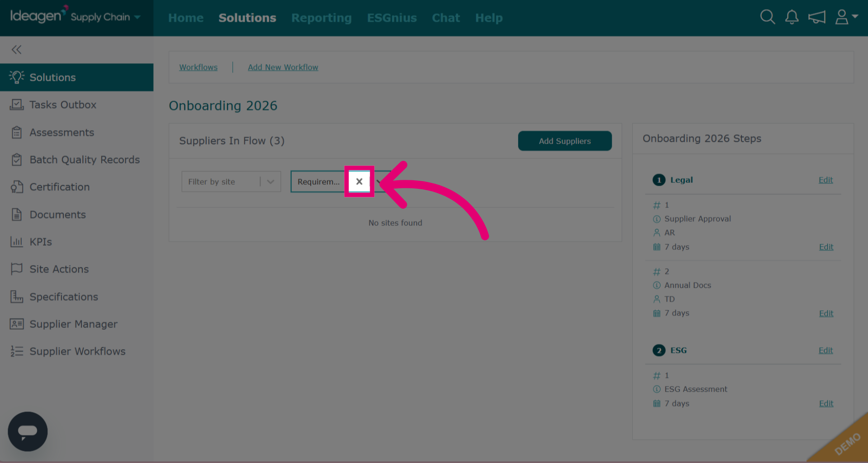The height and width of the screenshot is (463, 868).
Task: Open the announcements megaphone icon
Action: coord(817,17)
